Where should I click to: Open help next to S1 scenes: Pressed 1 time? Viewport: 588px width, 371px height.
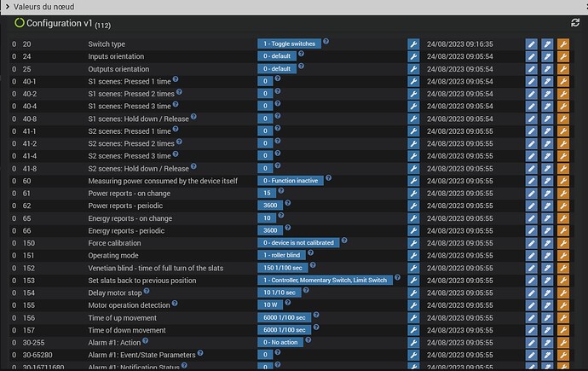176,79
